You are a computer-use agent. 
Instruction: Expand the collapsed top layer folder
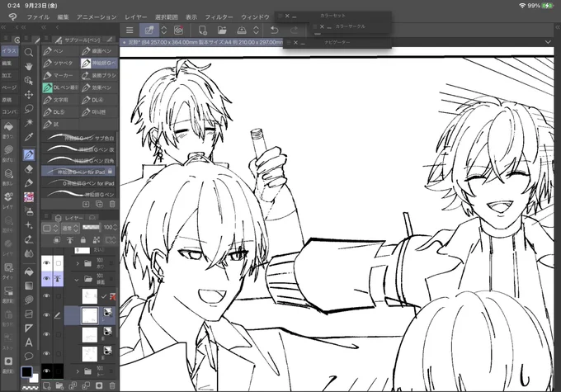[78, 264]
